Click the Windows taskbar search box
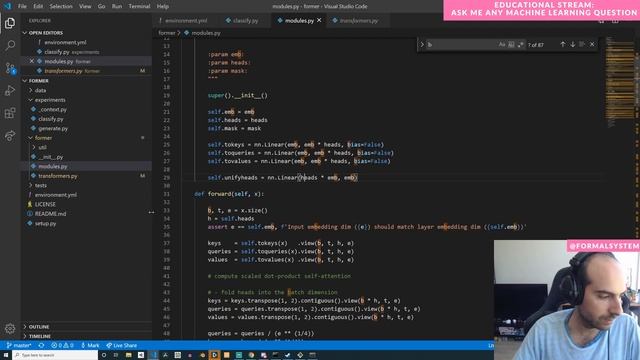The image size is (640, 360). pos(55,355)
